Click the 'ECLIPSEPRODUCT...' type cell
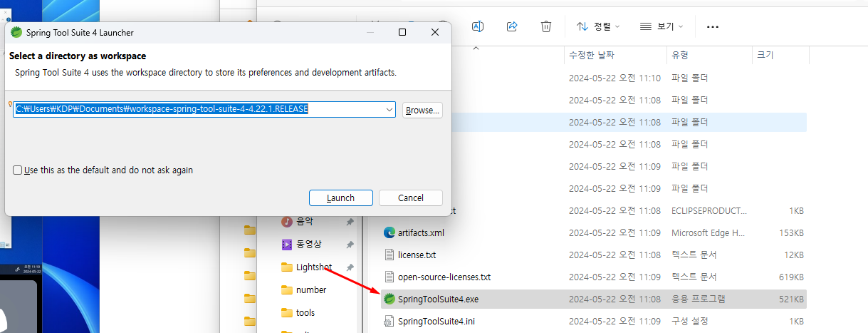Image resolution: width=868 pixels, height=333 pixels. 709,210
